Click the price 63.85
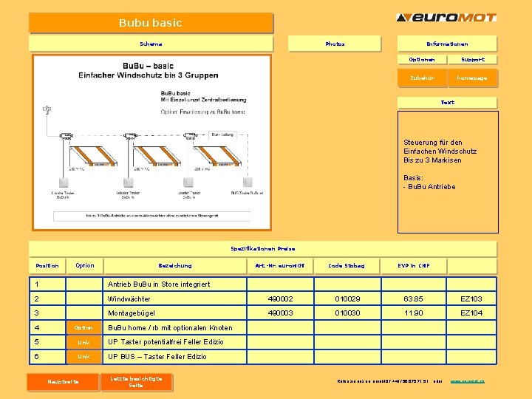532x399 pixels. 414,299
